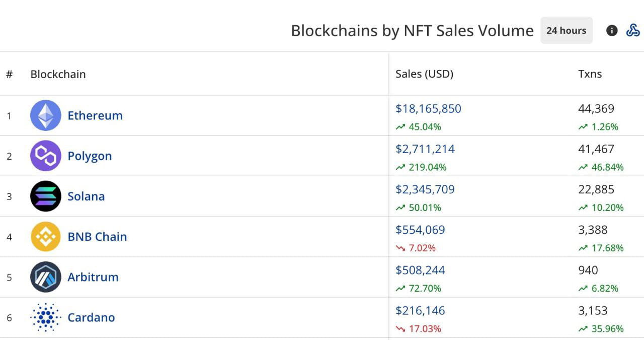Follow the Cardano blockchain link
This screenshot has width=644, height=340.
click(x=91, y=317)
